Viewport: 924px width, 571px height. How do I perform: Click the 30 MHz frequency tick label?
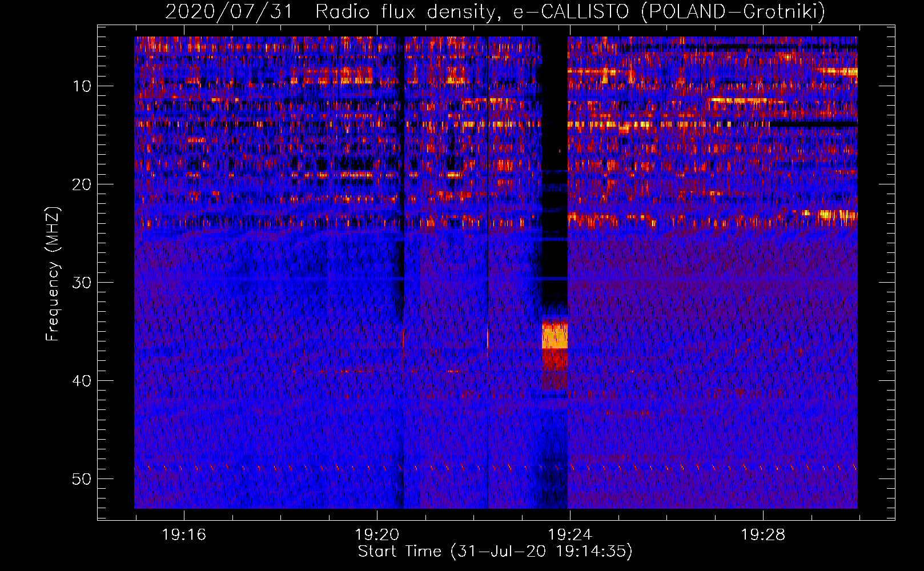[x=82, y=283]
